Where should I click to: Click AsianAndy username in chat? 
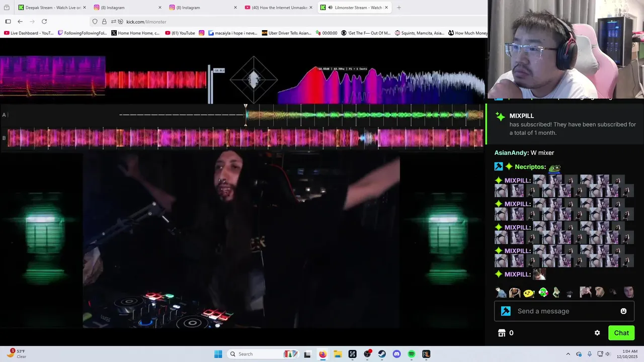coord(511,153)
